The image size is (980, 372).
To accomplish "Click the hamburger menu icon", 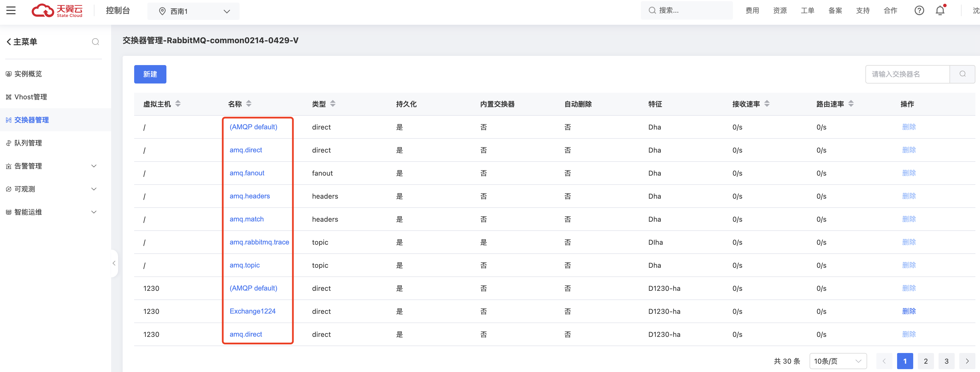I will [x=11, y=10].
